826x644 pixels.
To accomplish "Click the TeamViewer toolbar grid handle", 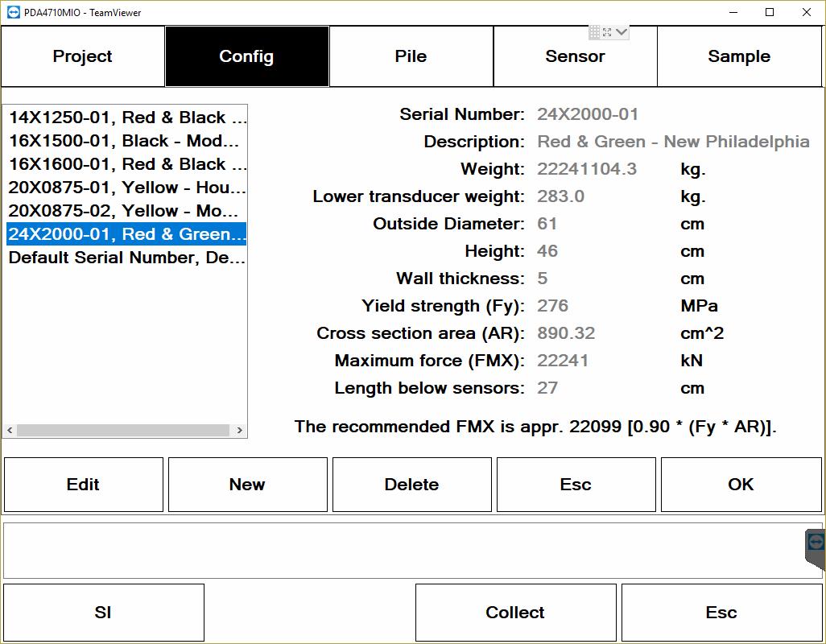I will (x=594, y=32).
